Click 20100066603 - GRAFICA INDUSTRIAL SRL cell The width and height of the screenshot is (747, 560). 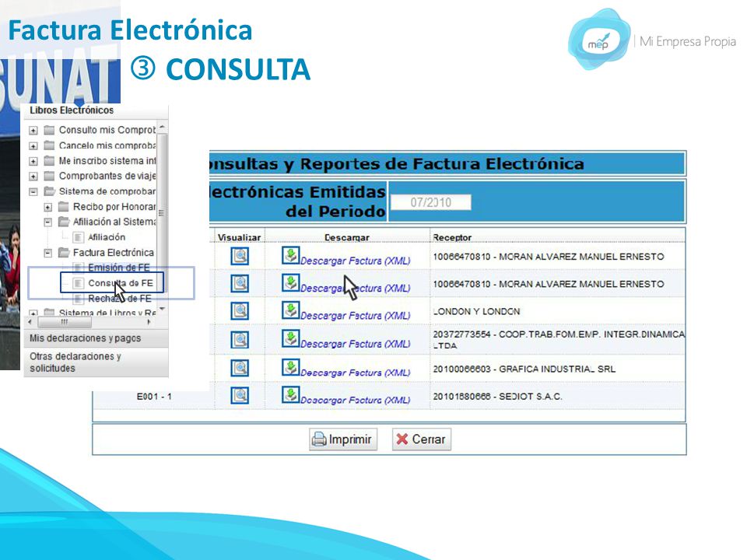point(524,369)
